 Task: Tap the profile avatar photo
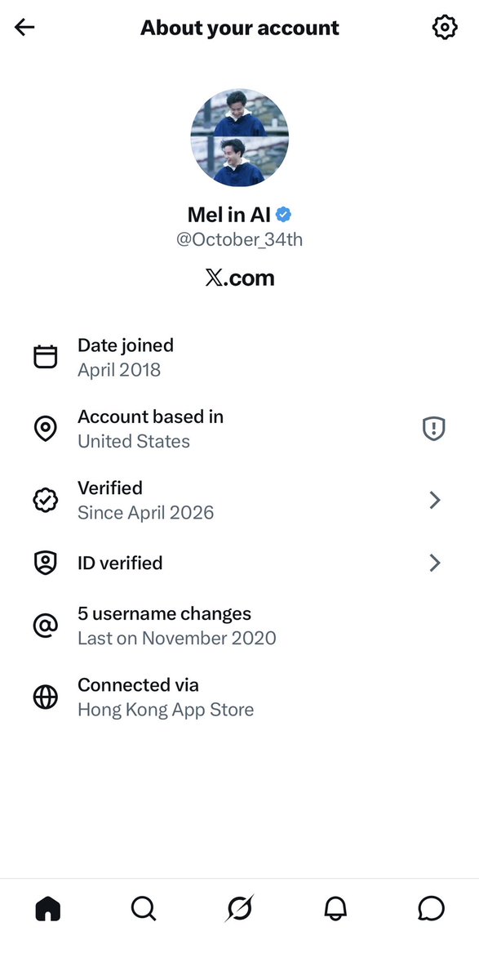click(x=240, y=138)
